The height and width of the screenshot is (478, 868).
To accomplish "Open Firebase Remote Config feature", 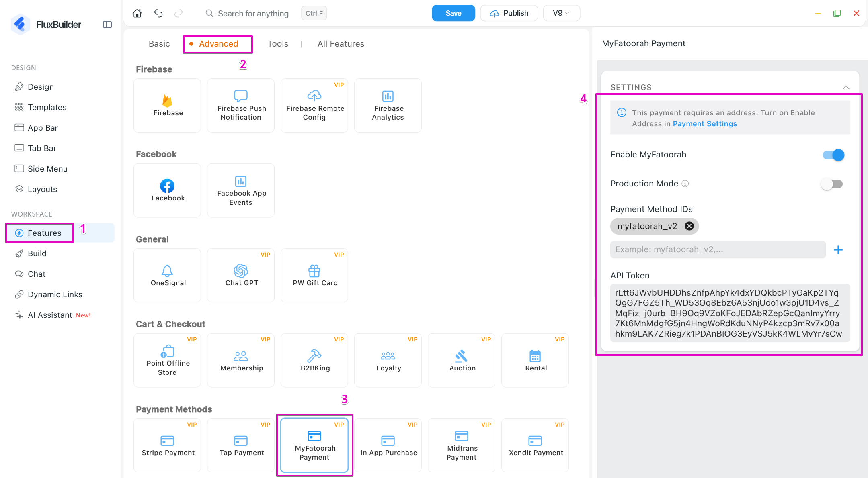I will click(x=314, y=105).
